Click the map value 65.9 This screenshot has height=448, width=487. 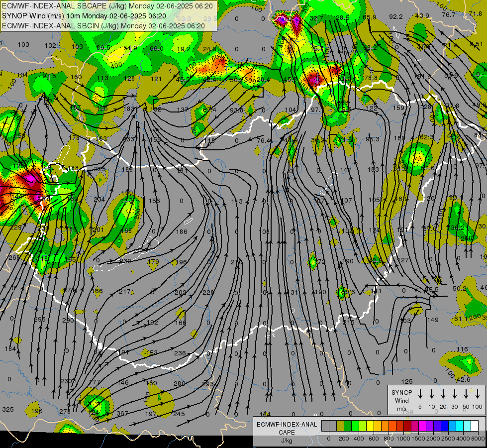370,17
